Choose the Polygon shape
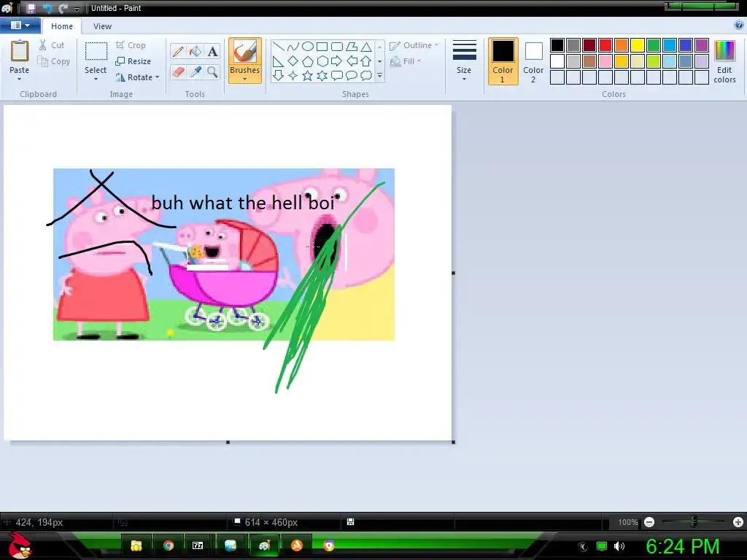 pos(352,46)
